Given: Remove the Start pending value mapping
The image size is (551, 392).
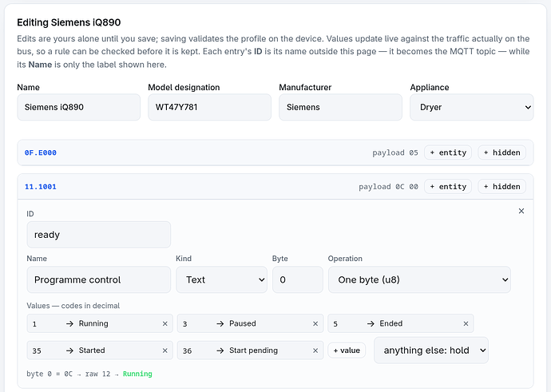Looking at the screenshot, I should pos(315,350).
